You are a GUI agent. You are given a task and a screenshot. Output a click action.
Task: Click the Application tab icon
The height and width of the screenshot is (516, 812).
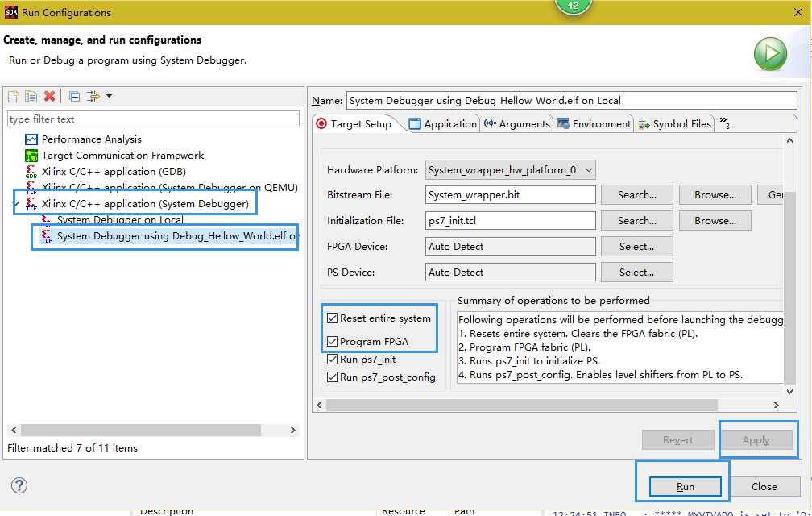point(415,124)
